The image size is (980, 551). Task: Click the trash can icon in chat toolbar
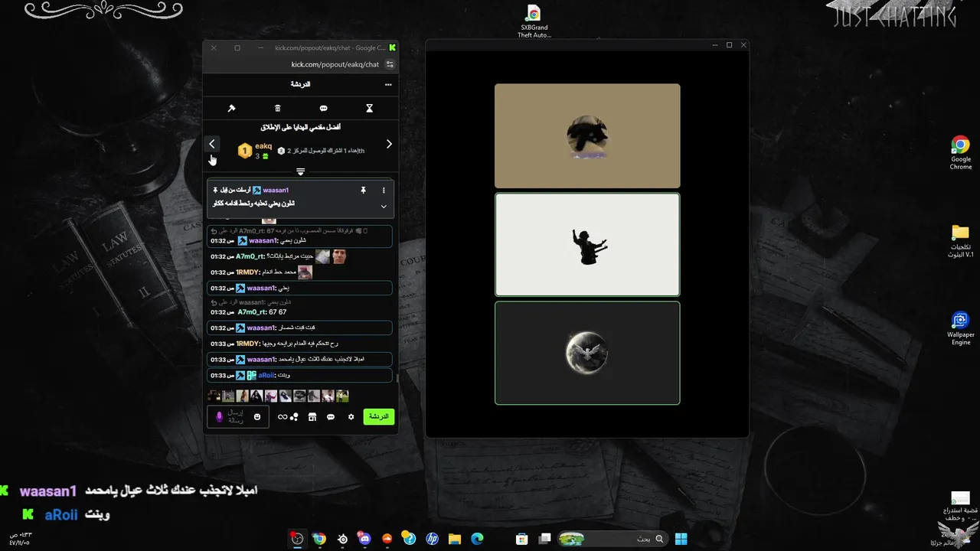[278, 109]
